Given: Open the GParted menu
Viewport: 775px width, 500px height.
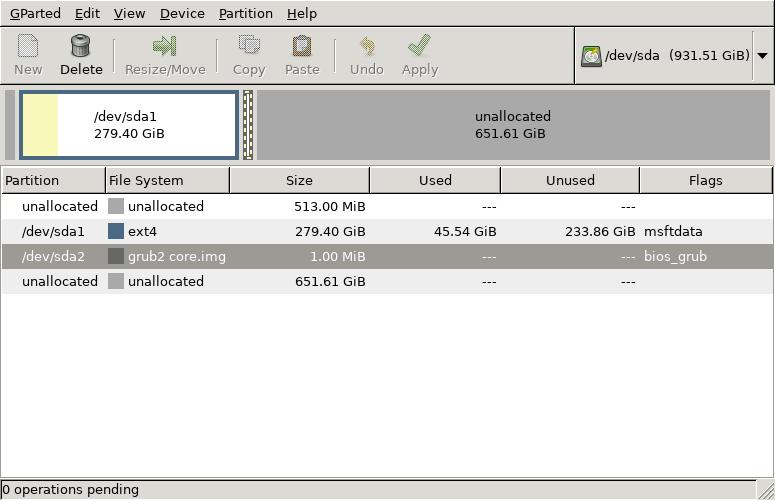Looking at the screenshot, I should tap(35, 13).
